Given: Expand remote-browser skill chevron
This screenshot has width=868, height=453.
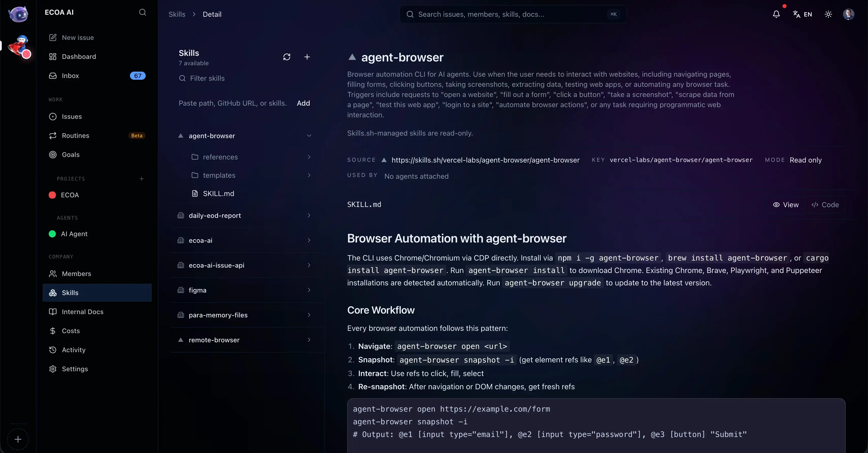Looking at the screenshot, I should [x=309, y=340].
